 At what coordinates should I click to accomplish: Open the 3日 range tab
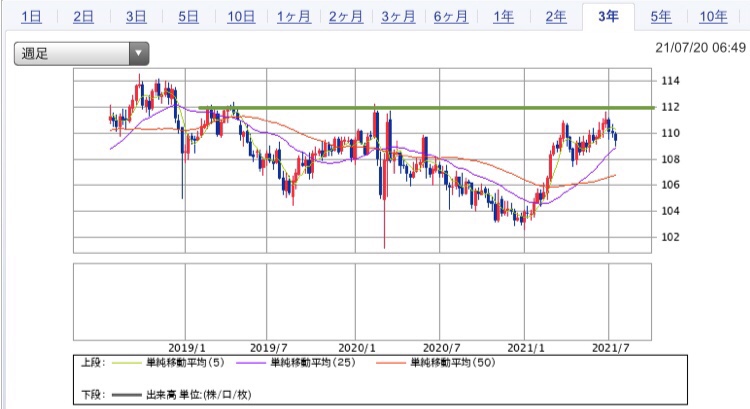click(136, 17)
